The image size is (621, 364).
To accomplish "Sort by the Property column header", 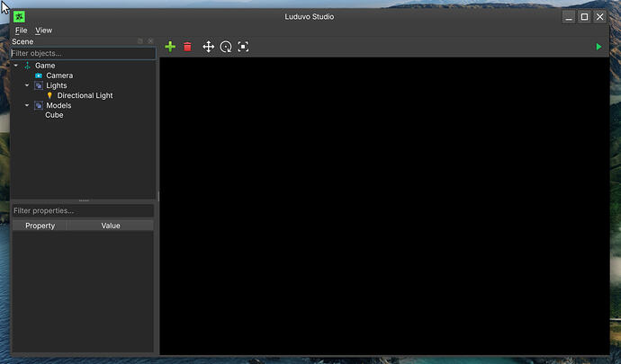I will (x=40, y=226).
